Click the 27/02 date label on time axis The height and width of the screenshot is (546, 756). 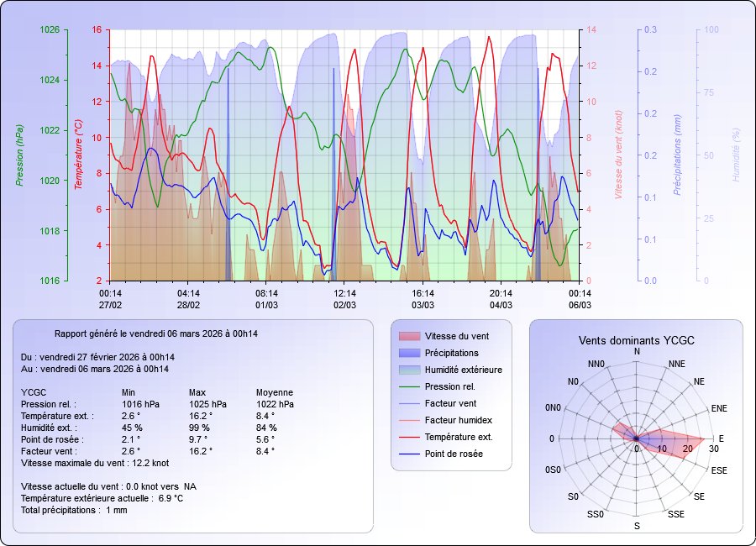[111, 304]
